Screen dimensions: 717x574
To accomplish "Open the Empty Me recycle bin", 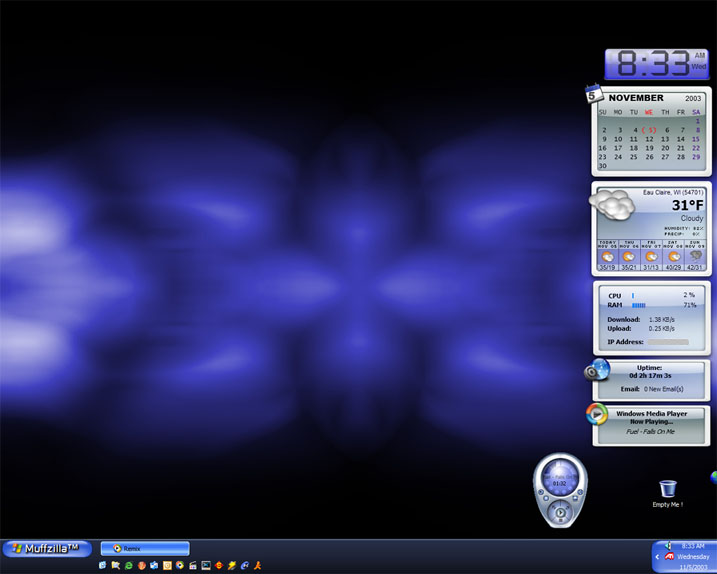I will click(x=668, y=489).
